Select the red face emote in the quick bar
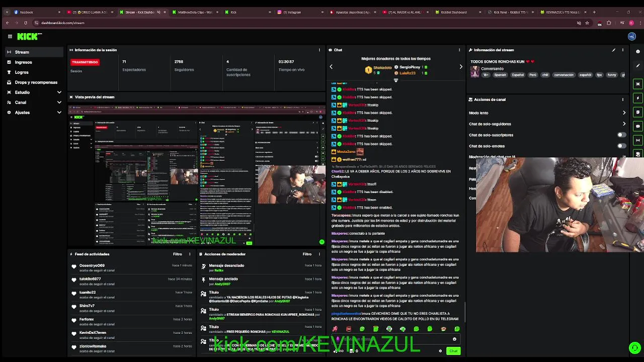This screenshot has height=362, width=644. coord(349,329)
